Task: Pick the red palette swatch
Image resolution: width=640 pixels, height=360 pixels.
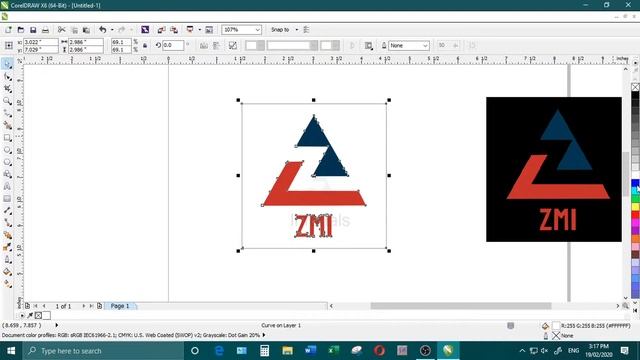Action: (x=636, y=215)
